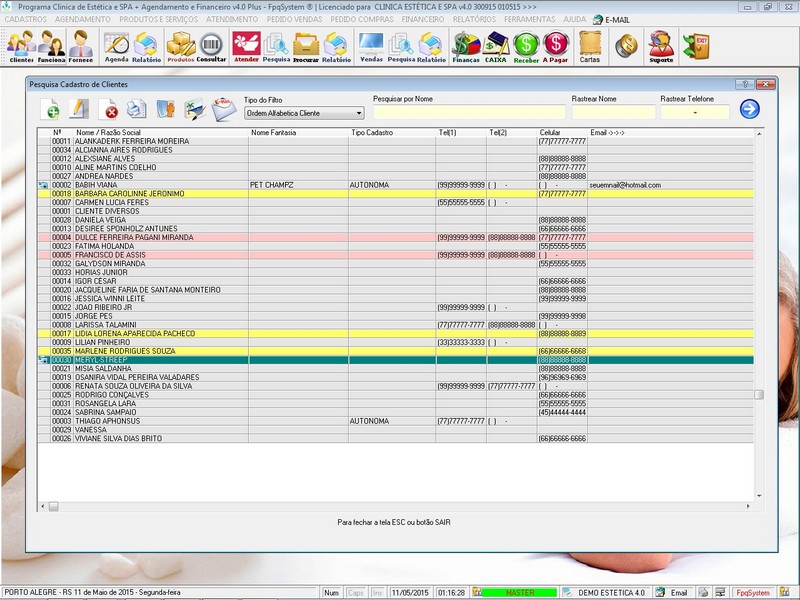Click the Tipo Cadastro column header
Viewport: 800px width, 600px height.
tap(372, 133)
